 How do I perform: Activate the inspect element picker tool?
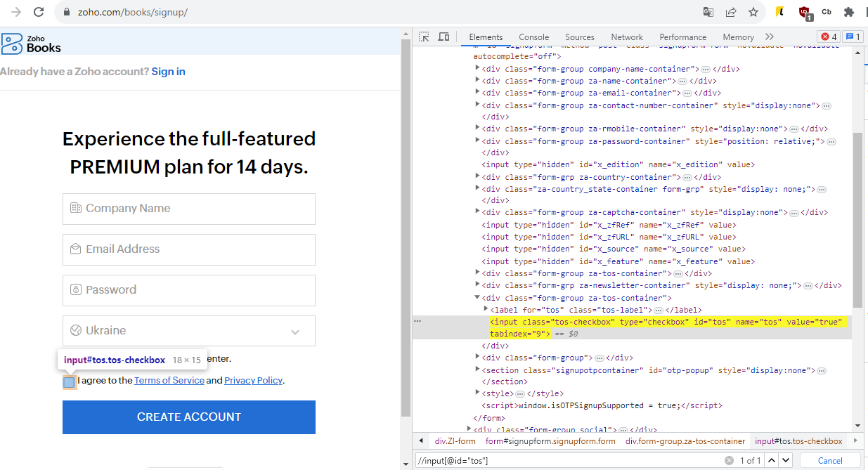[x=424, y=37]
